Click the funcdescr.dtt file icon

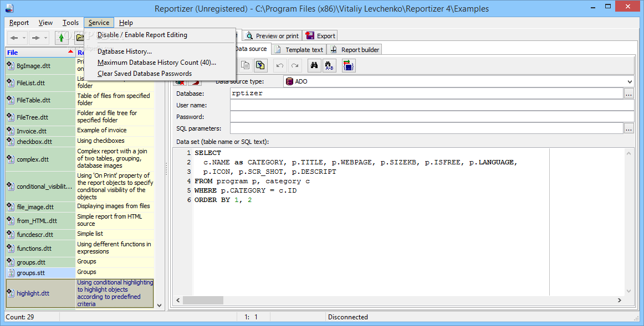coord(11,235)
